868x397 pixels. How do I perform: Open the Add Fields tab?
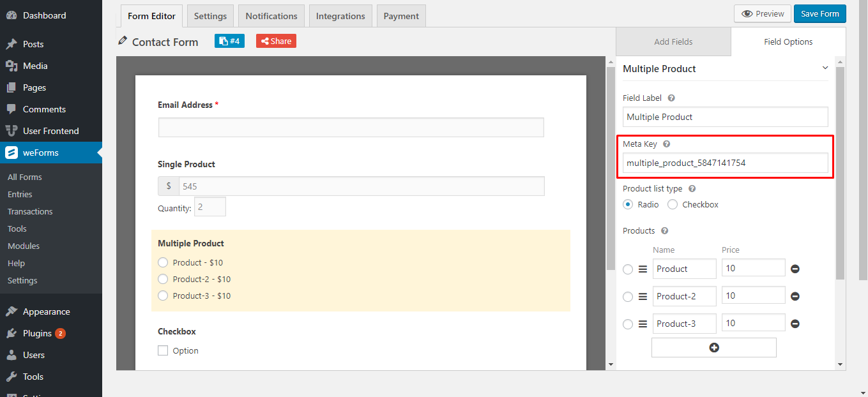[x=673, y=41]
